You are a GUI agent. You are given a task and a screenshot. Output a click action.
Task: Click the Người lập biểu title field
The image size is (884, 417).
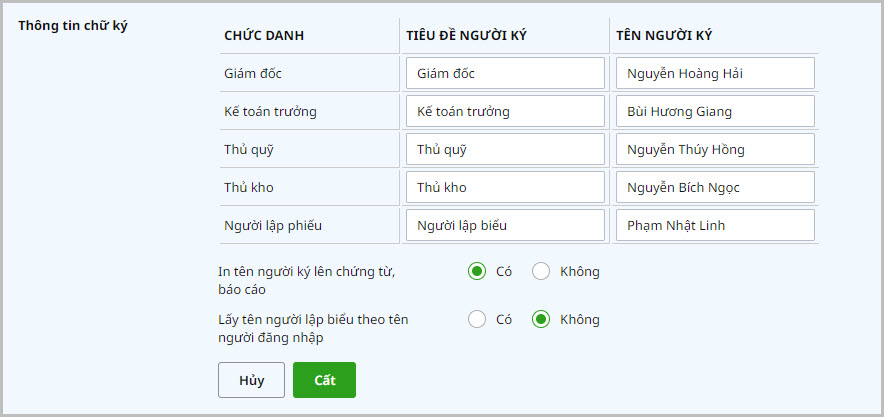point(505,225)
